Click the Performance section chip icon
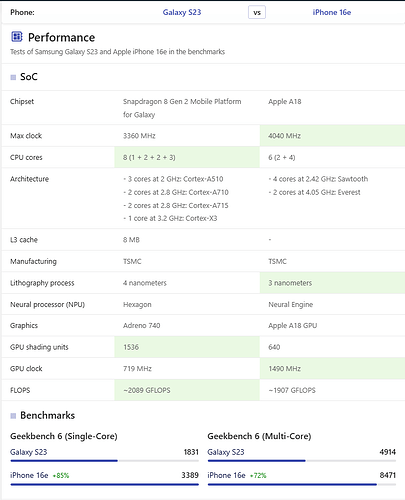405x500 pixels. (x=17, y=37)
